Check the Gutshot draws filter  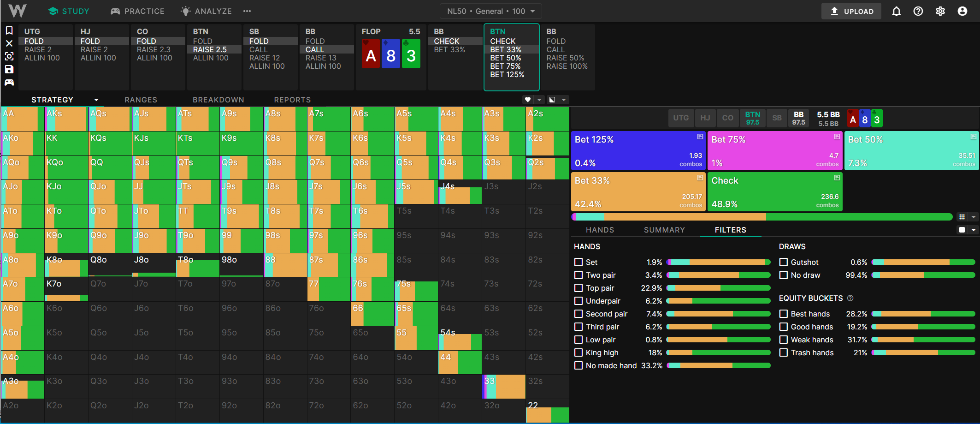(783, 262)
